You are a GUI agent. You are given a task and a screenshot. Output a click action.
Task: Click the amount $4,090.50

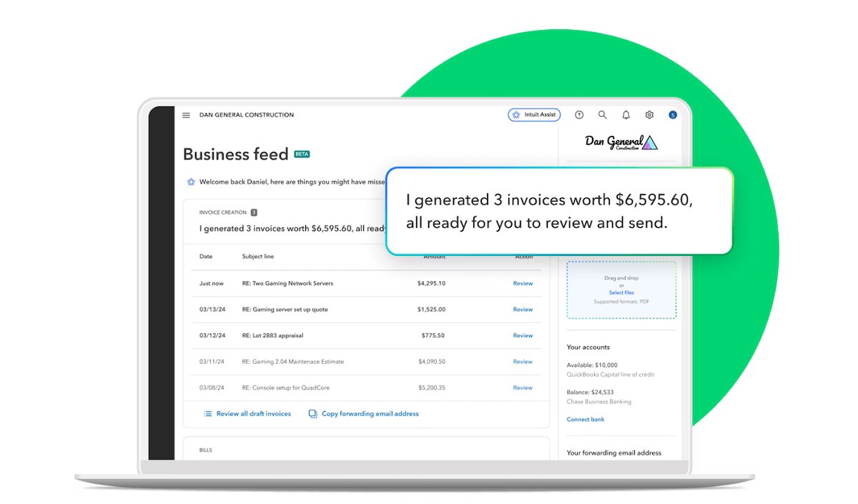431,362
